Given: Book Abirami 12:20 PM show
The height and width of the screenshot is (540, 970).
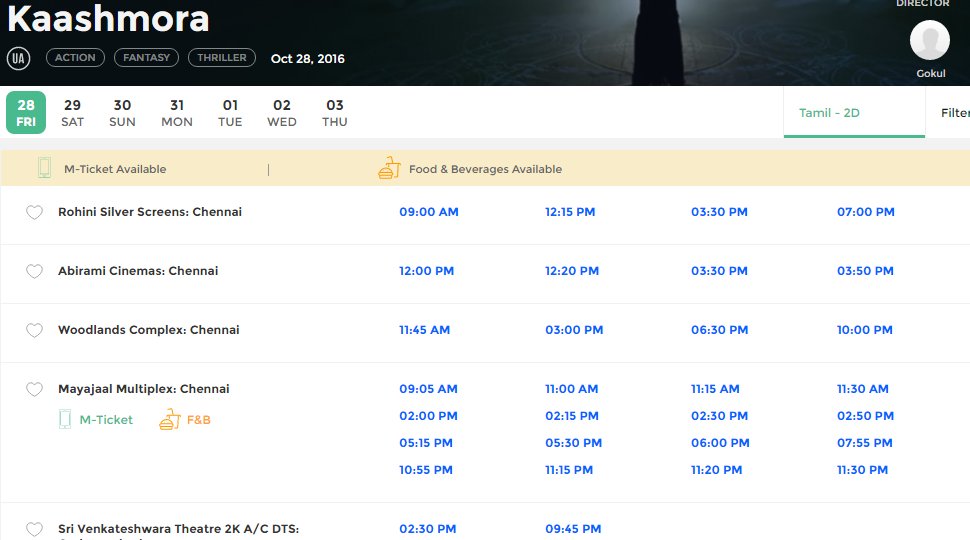Looking at the screenshot, I should click(x=572, y=270).
